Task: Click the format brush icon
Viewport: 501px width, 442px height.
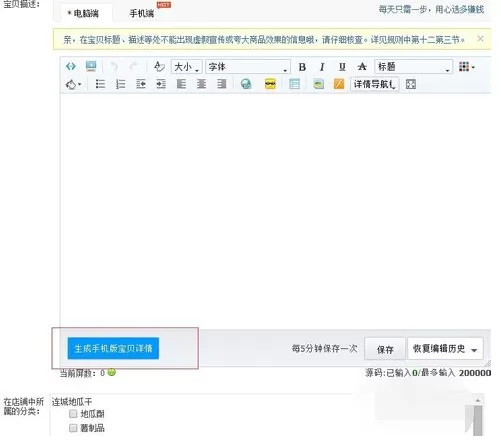Action: pos(159,67)
